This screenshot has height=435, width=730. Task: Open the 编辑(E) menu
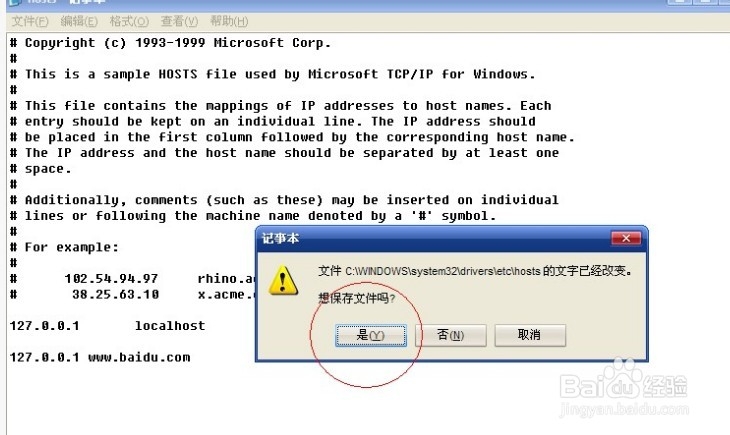tap(79, 21)
